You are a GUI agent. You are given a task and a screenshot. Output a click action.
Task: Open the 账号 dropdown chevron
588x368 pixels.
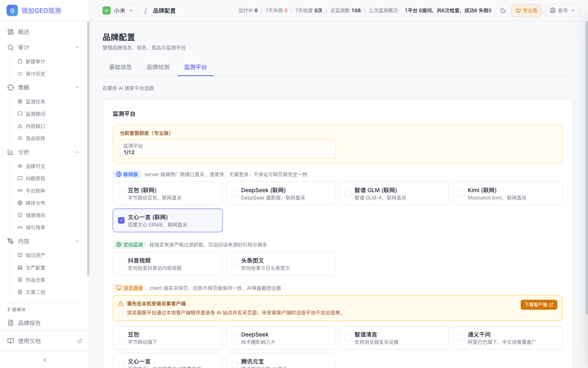coord(573,11)
